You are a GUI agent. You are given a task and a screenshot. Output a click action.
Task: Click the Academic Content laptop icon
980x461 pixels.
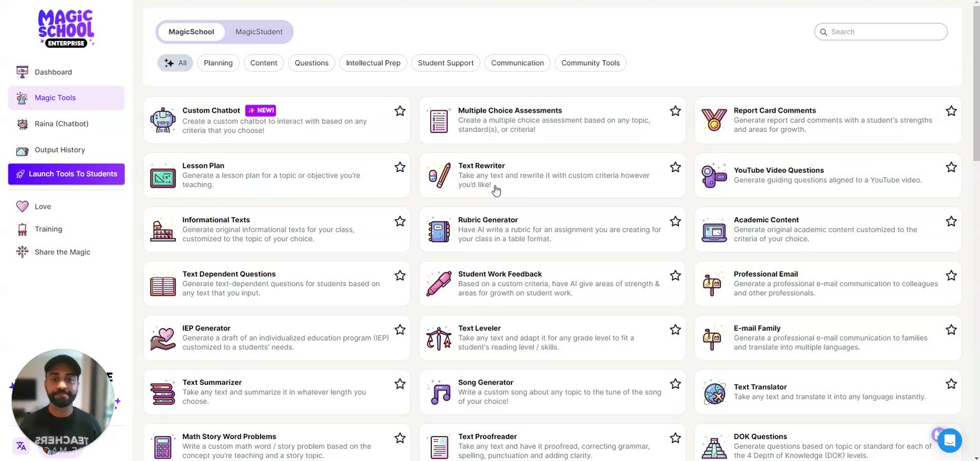pos(714,230)
